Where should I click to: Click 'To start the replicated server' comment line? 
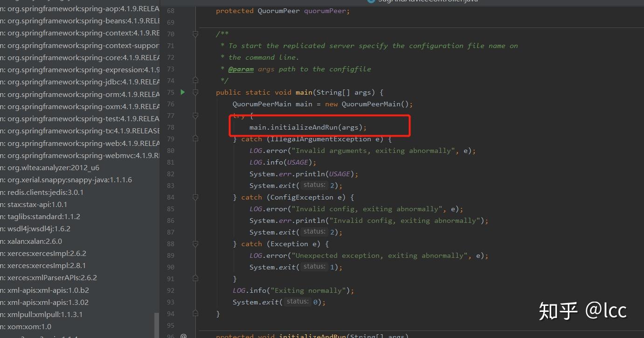[x=369, y=46]
